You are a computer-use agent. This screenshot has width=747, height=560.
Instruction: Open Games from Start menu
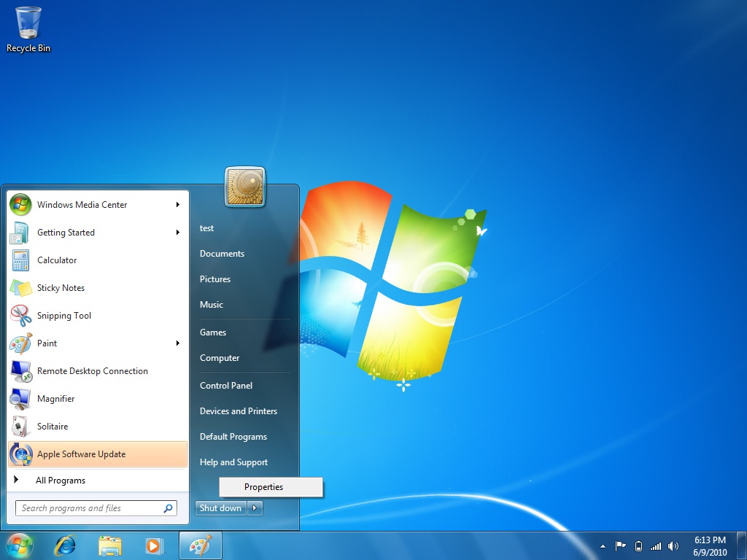213,332
